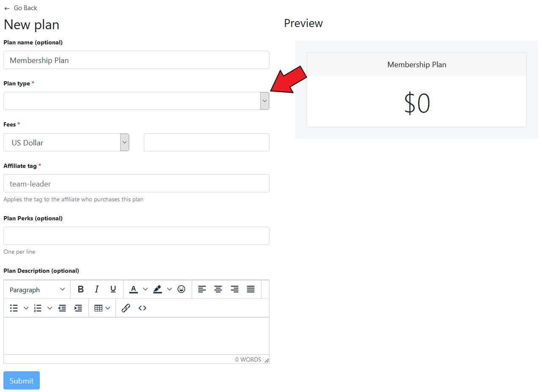Apply underline formatting
The height and width of the screenshot is (392, 542).
(113, 289)
